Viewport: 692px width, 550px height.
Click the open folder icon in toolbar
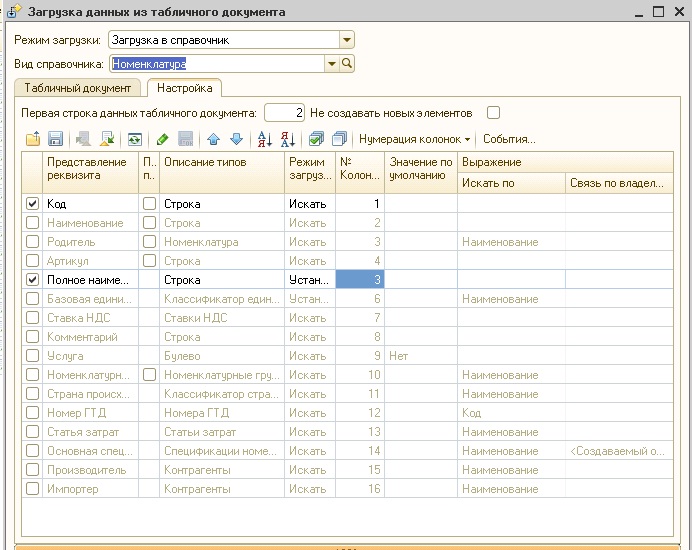tap(33, 139)
